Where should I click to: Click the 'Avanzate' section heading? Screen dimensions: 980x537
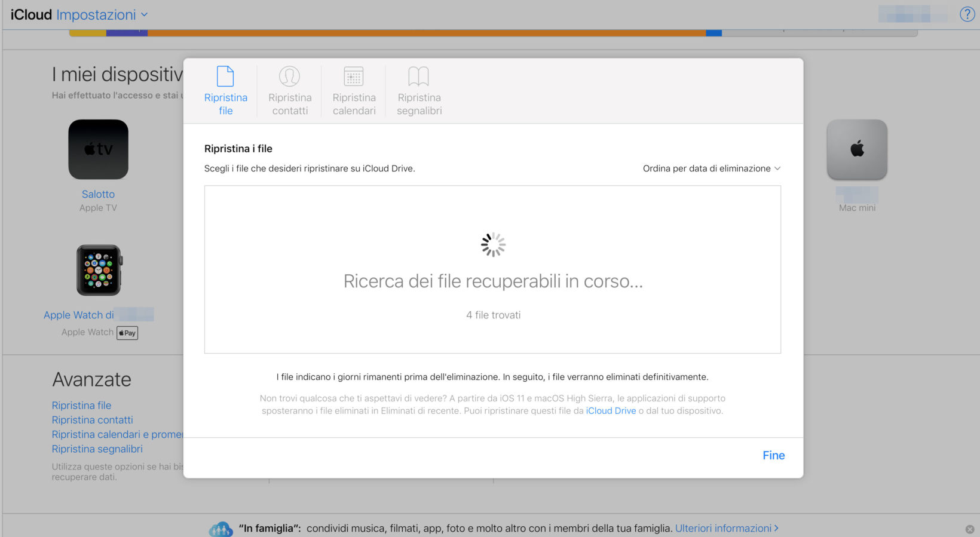[x=91, y=379]
